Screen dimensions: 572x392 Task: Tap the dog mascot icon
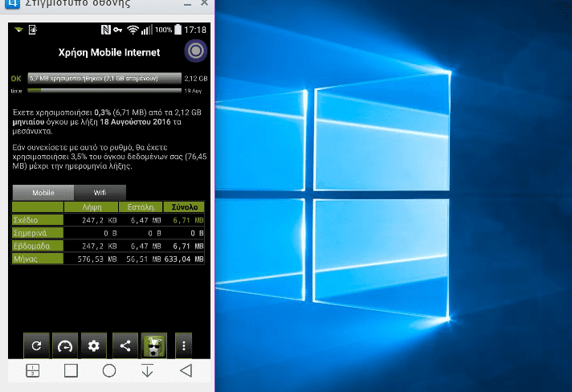point(154,345)
